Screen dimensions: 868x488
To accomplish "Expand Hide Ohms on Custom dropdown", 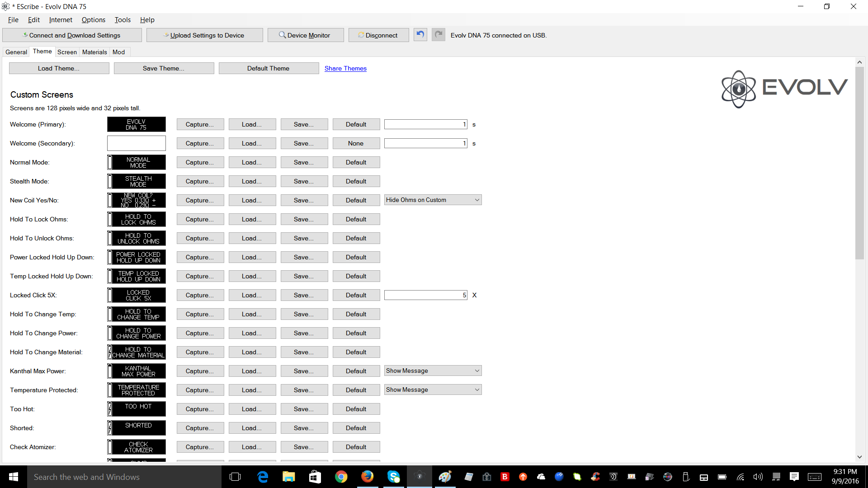I will click(x=433, y=200).
